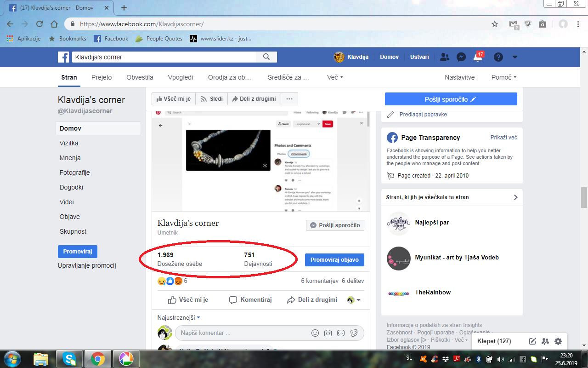Screen dimensions: 588x368
Task: Open Skype from the Windows taskbar
Action: pyautogui.click(x=70, y=358)
